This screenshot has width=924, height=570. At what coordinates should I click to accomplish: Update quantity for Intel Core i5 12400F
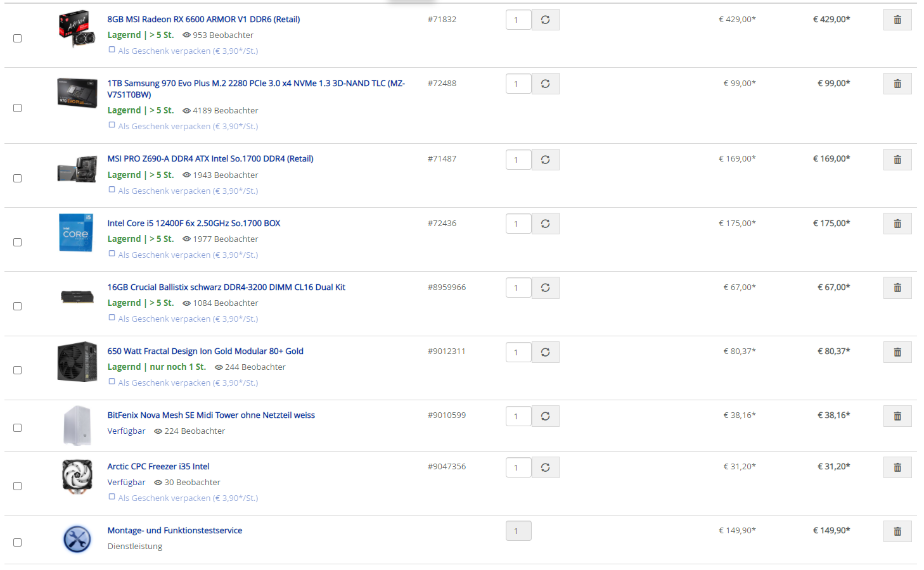point(545,224)
